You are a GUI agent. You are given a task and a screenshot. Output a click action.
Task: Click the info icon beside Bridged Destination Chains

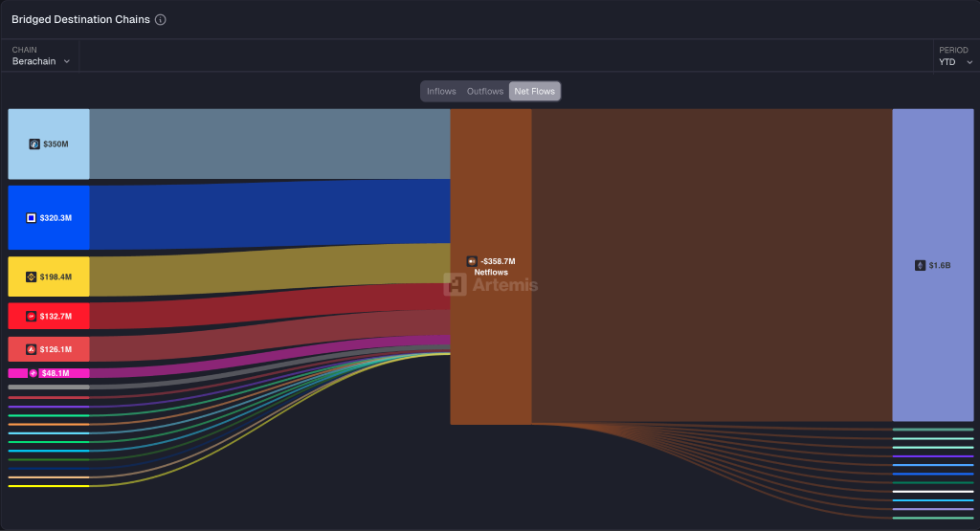point(161,20)
